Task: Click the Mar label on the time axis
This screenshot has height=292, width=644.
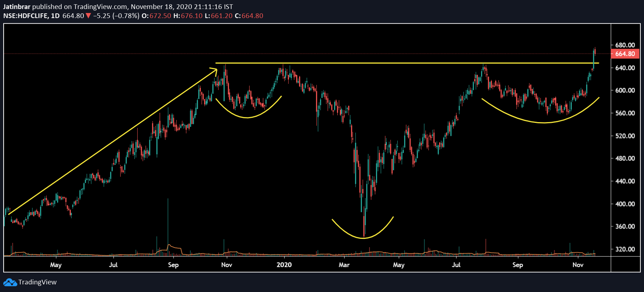Action: pyautogui.click(x=344, y=265)
